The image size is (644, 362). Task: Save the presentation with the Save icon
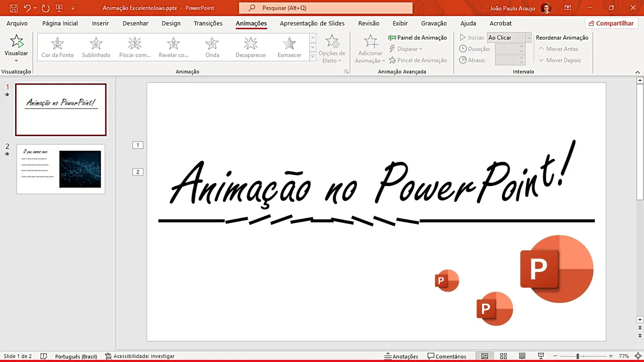[14, 8]
